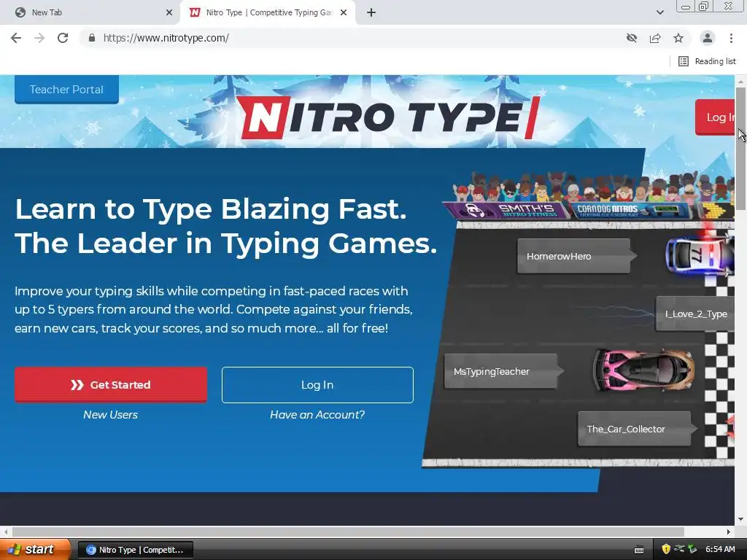Open the Teacher Portal
This screenshot has height=560, width=747.
click(x=66, y=89)
